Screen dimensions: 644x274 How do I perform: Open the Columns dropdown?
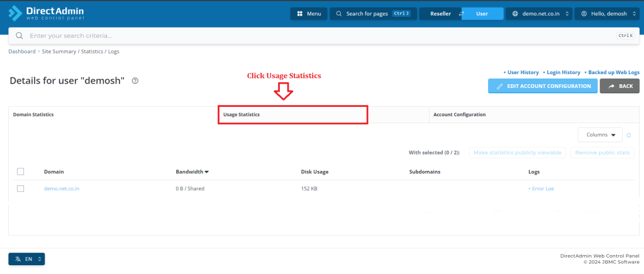coord(600,134)
